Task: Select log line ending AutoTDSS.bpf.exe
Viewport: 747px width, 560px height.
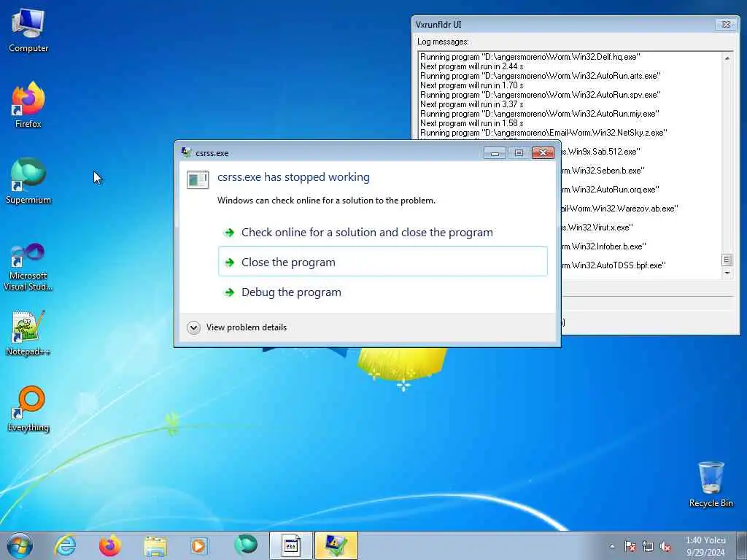Action: [x=614, y=265]
